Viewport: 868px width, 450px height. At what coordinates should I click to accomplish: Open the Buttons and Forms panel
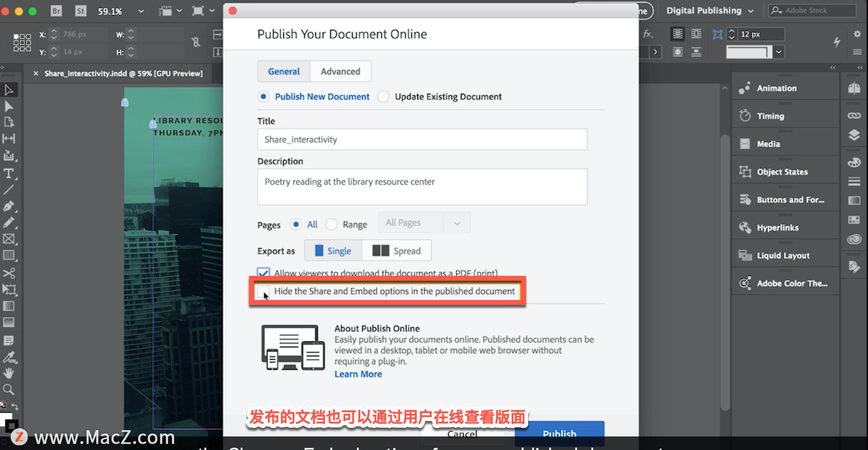click(785, 200)
